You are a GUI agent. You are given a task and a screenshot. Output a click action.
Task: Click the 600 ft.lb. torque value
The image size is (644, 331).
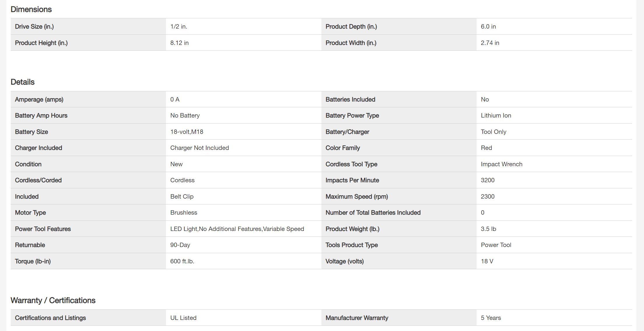coord(182,261)
